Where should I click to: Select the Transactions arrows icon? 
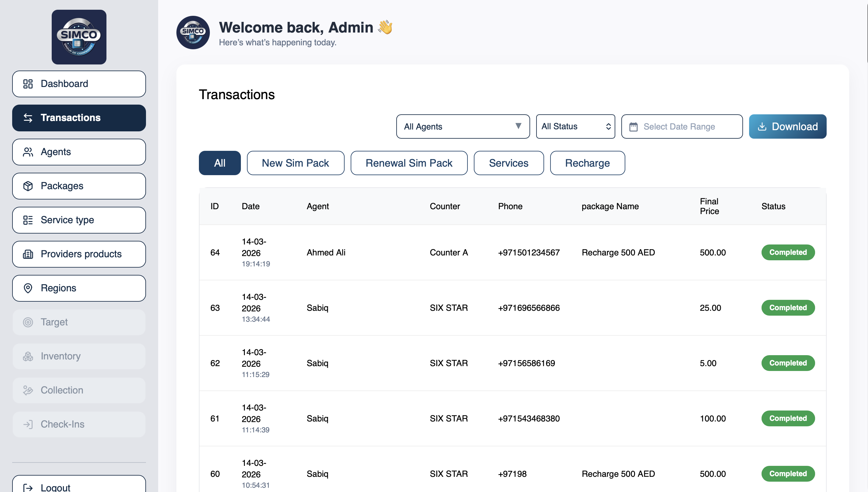point(28,118)
